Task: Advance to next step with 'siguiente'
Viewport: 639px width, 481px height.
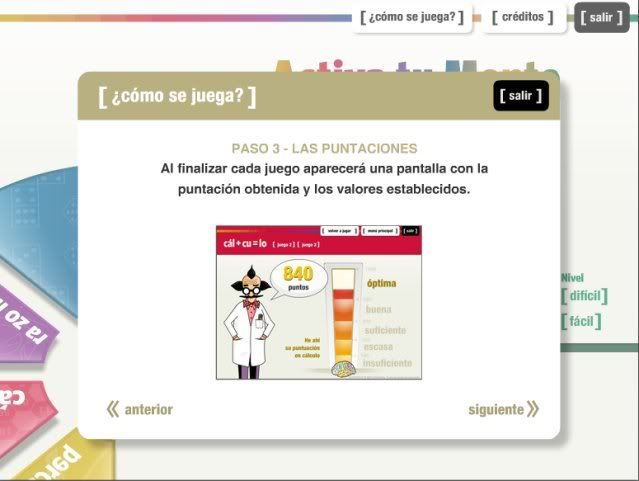Action: (x=503, y=409)
